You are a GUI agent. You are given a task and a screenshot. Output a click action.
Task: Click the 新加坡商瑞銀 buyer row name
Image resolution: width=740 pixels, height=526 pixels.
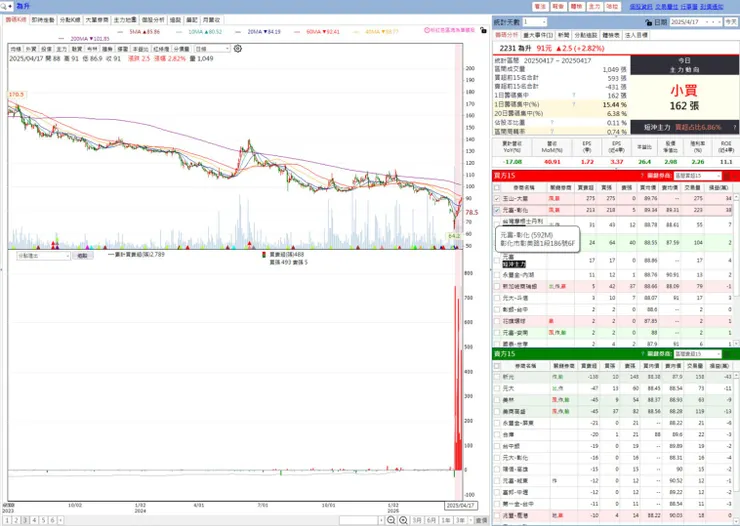pos(520,286)
